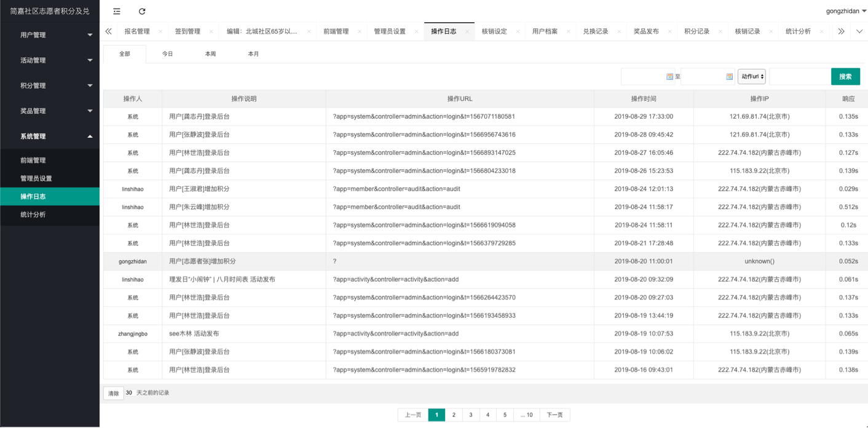The height and width of the screenshot is (428, 868).
Task: Collapse the sidebar with the menu icon
Action: pyautogui.click(x=117, y=11)
